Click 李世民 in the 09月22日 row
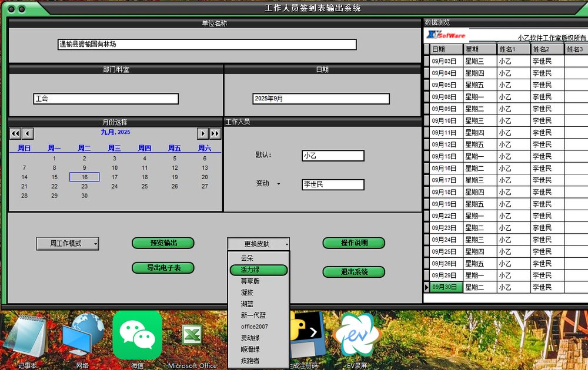Viewport: 588px width, 370px height. pos(547,216)
